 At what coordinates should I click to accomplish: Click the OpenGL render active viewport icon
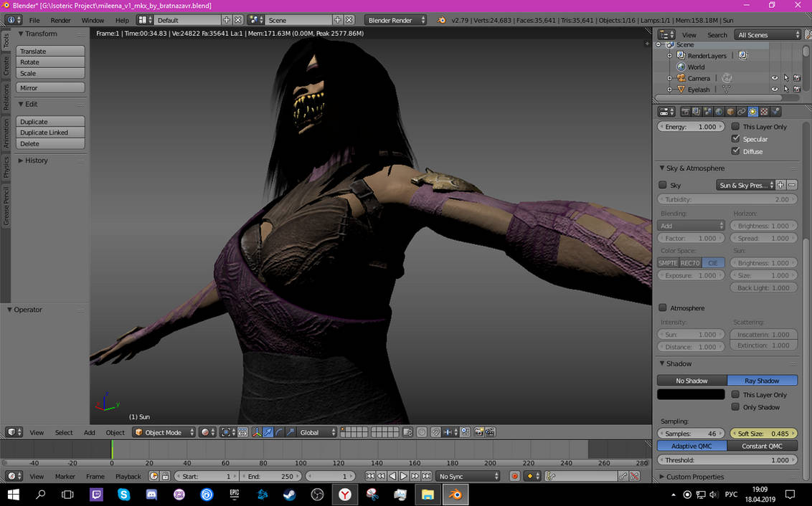[x=479, y=432]
